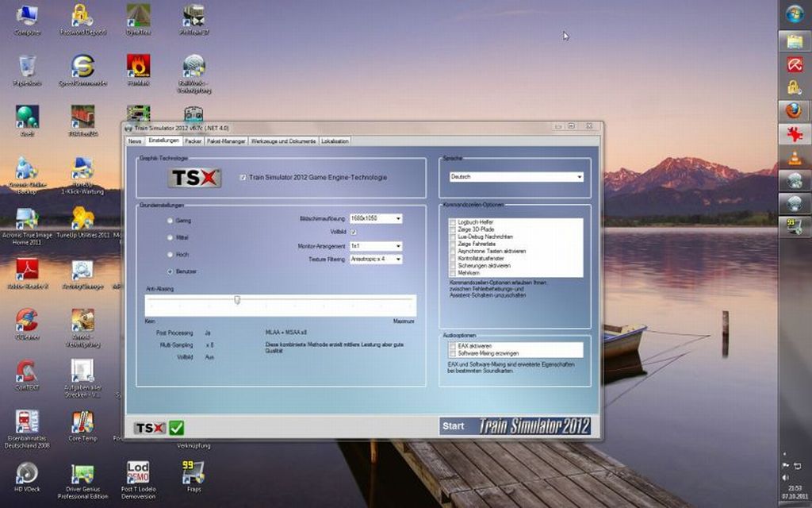812x508 pixels.
Task: Launch SpeedCommander desktop shortcut
Action: pos(82,71)
